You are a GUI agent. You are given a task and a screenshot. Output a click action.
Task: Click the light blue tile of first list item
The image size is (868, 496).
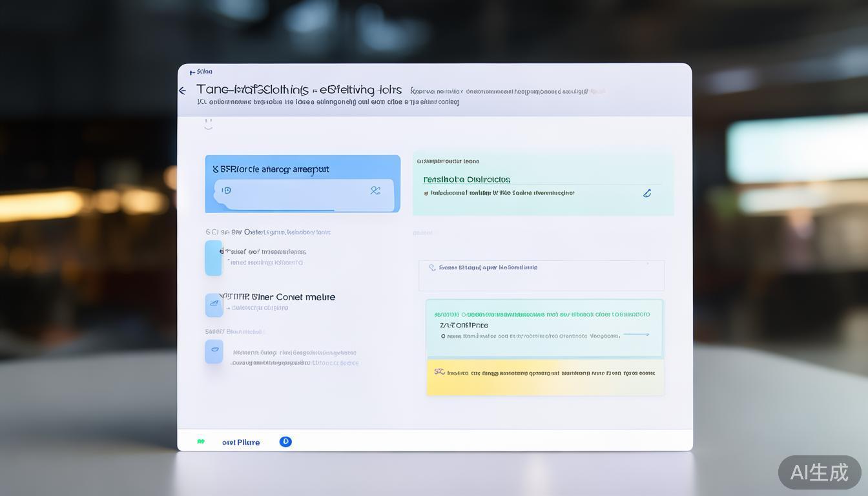213,258
